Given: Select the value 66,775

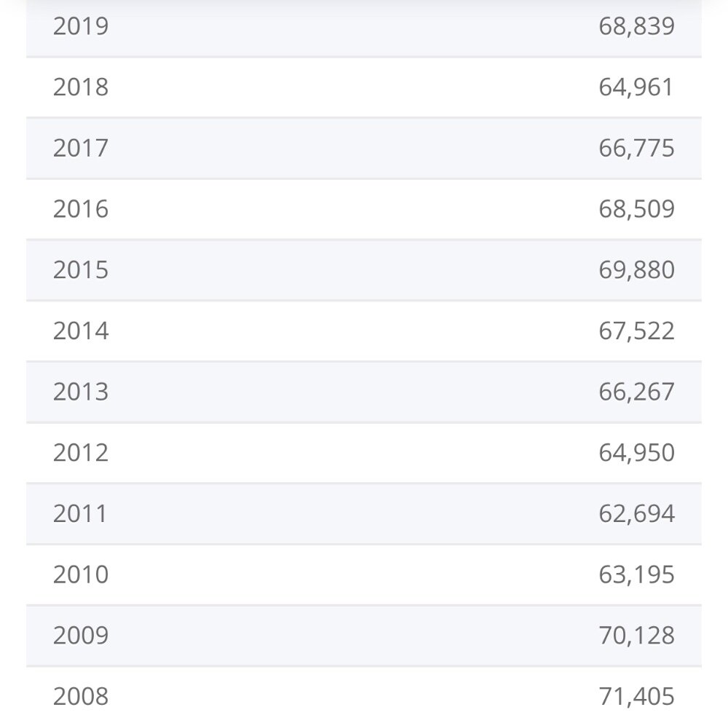Looking at the screenshot, I should click(x=636, y=148).
